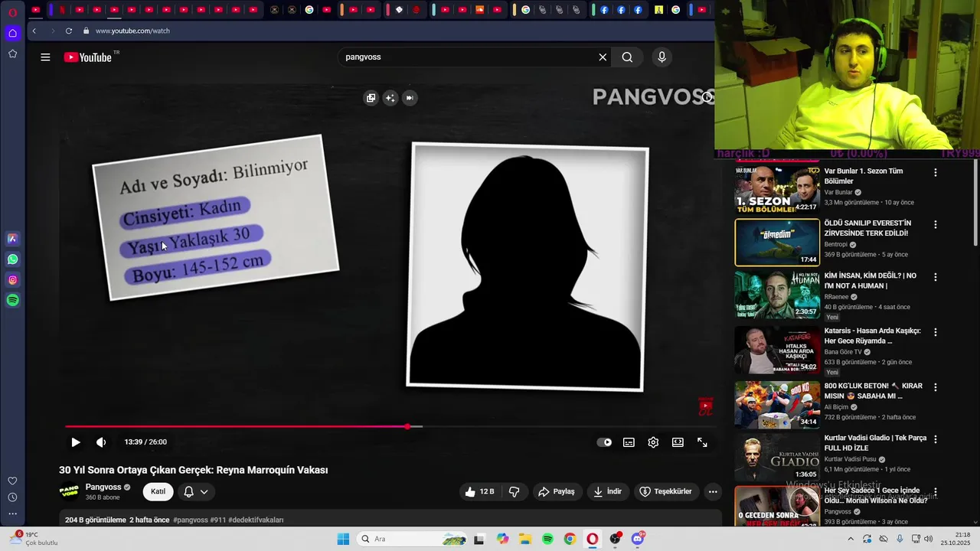Open Opera sidebar home icon
The height and width of the screenshot is (551, 980).
(12, 33)
